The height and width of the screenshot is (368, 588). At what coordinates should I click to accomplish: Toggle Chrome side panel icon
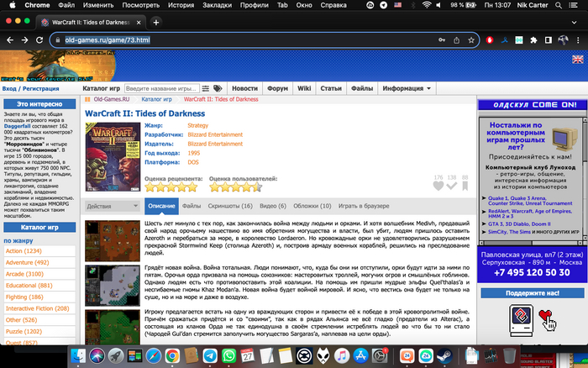549,40
